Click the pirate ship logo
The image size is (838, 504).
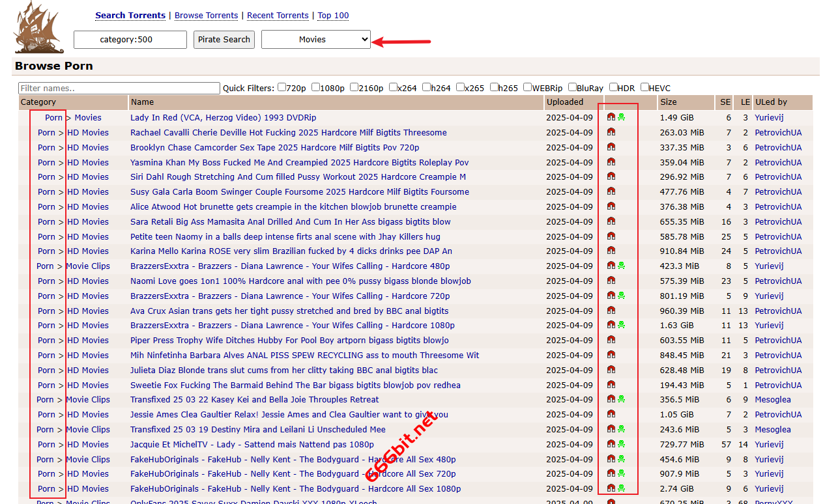click(38, 27)
